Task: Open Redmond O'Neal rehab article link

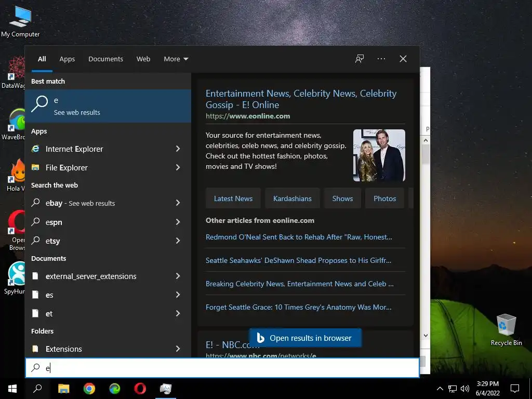Action: click(299, 237)
